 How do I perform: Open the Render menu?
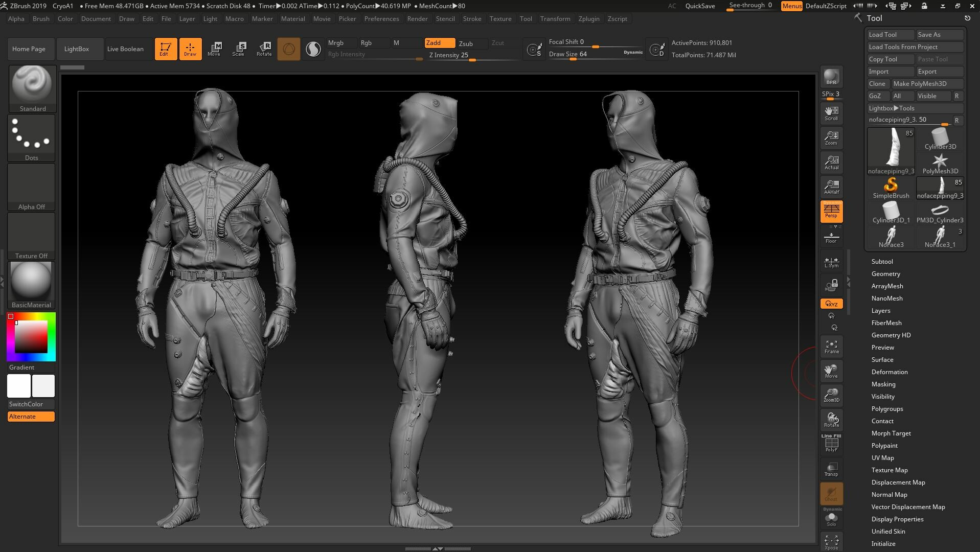417,19
